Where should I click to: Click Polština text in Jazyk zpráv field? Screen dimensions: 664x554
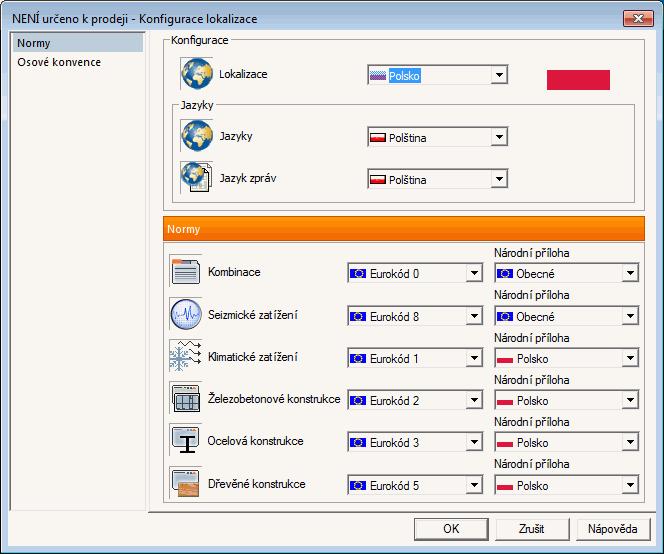(x=407, y=180)
